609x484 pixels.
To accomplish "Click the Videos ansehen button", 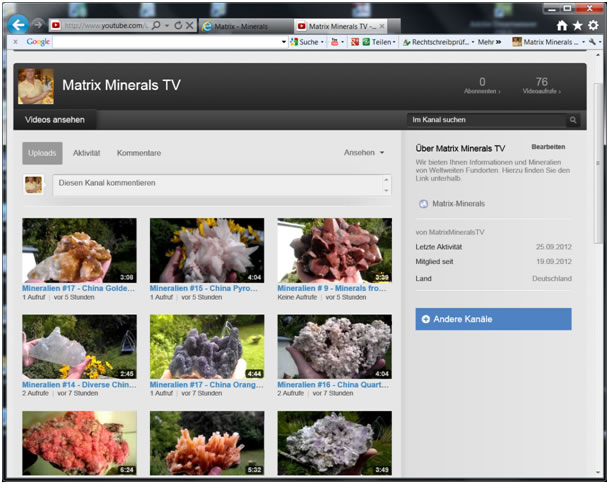I will point(55,120).
